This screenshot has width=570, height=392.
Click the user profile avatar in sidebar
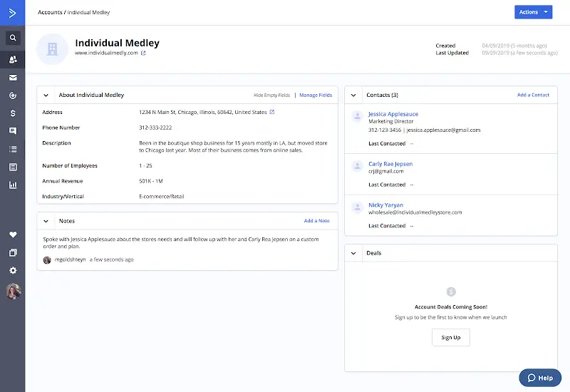(13, 291)
